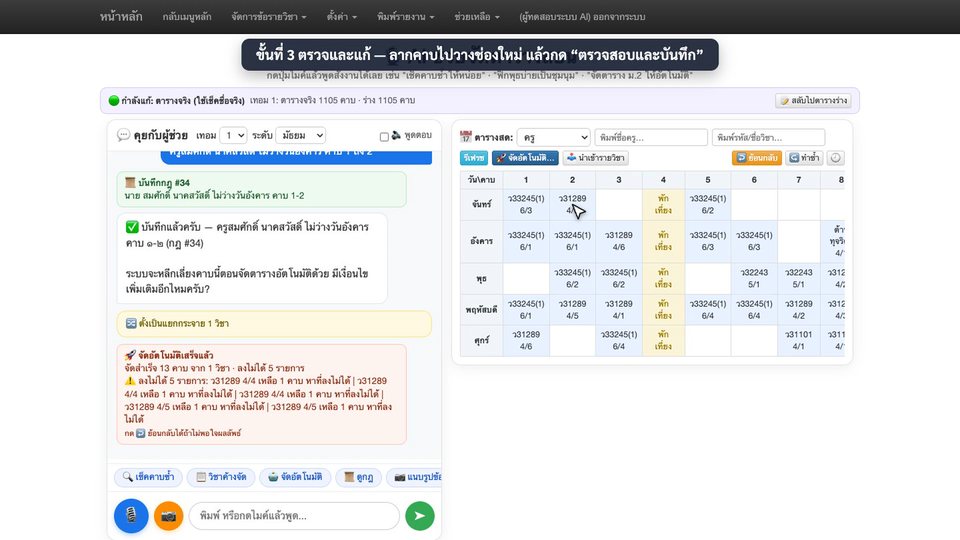Viewport: 960px width, 540px height.
Task: Undo with the orange ย้อนกลับ button
Action: click(x=757, y=157)
